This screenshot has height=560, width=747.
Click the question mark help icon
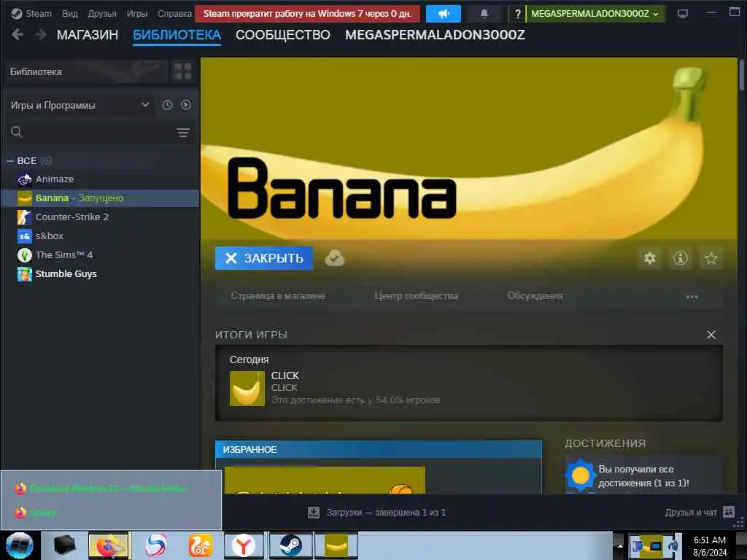coord(517,15)
